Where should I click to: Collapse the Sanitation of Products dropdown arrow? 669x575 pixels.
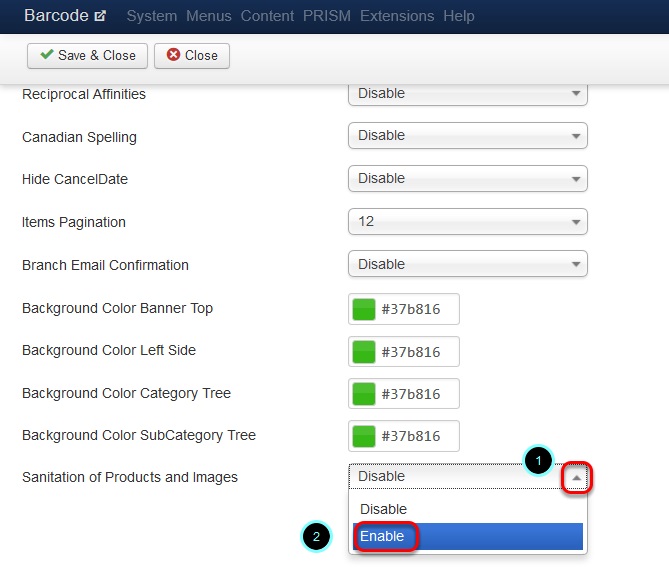pos(576,477)
